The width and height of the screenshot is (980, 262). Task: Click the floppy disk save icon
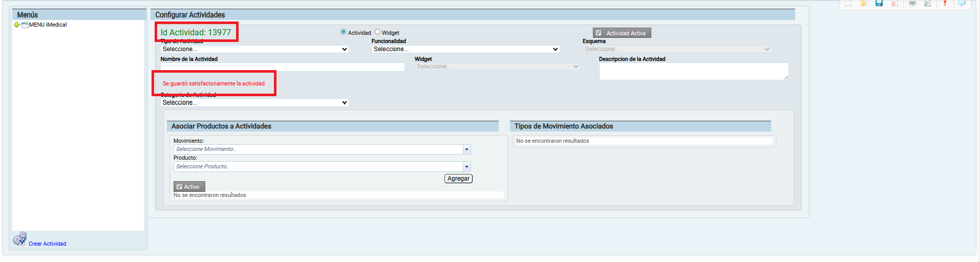(x=879, y=3)
